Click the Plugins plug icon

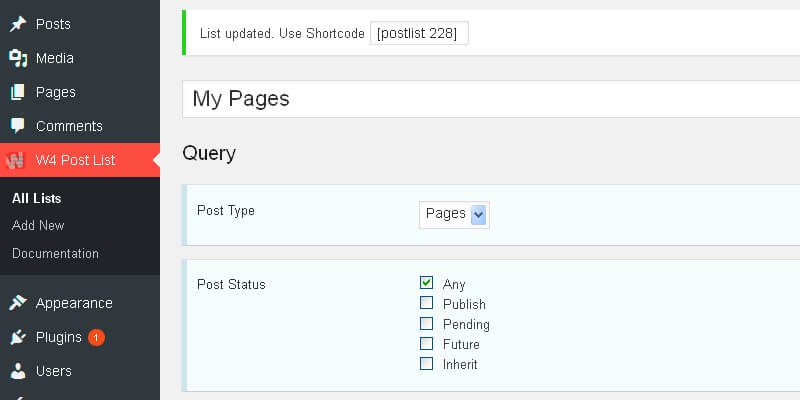pyautogui.click(x=18, y=337)
